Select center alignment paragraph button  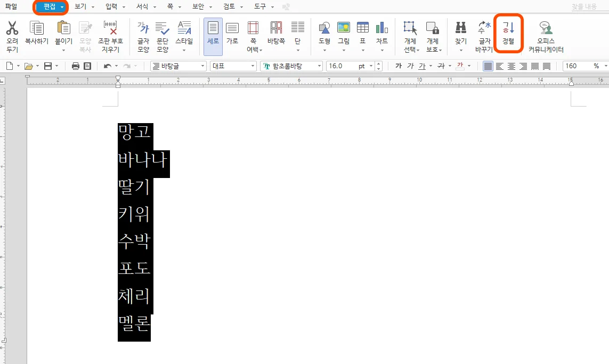511,66
